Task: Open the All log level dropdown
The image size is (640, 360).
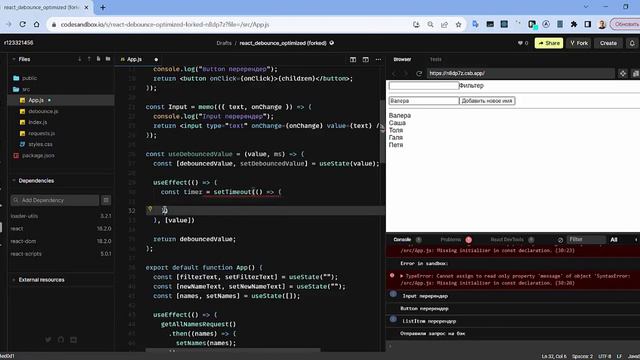Action: click(614, 240)
